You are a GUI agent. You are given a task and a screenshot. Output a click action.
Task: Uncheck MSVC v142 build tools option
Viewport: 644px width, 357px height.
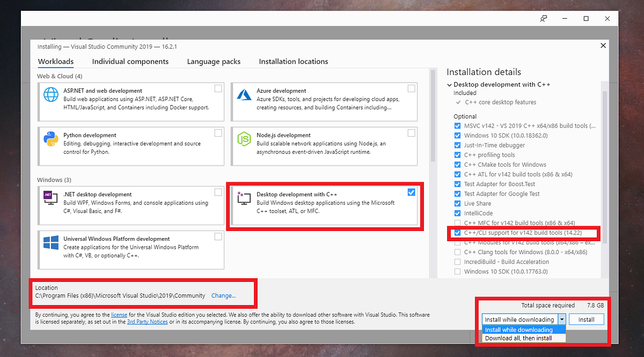coord(457,126)
